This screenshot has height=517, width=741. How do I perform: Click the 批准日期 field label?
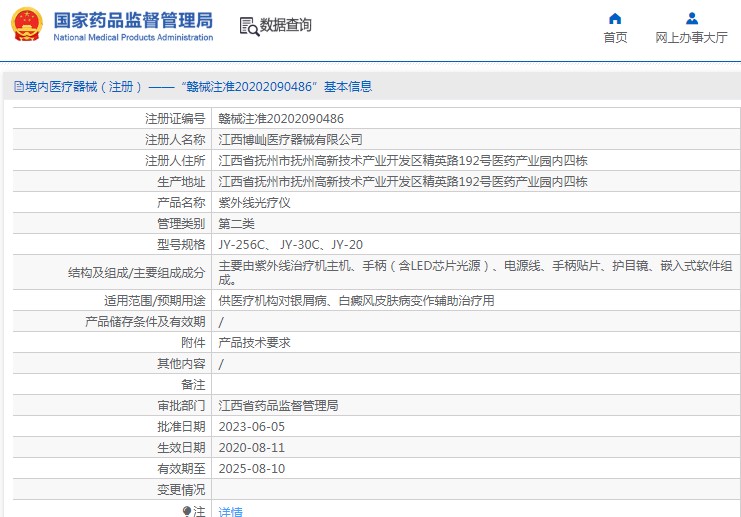(181, 427)
